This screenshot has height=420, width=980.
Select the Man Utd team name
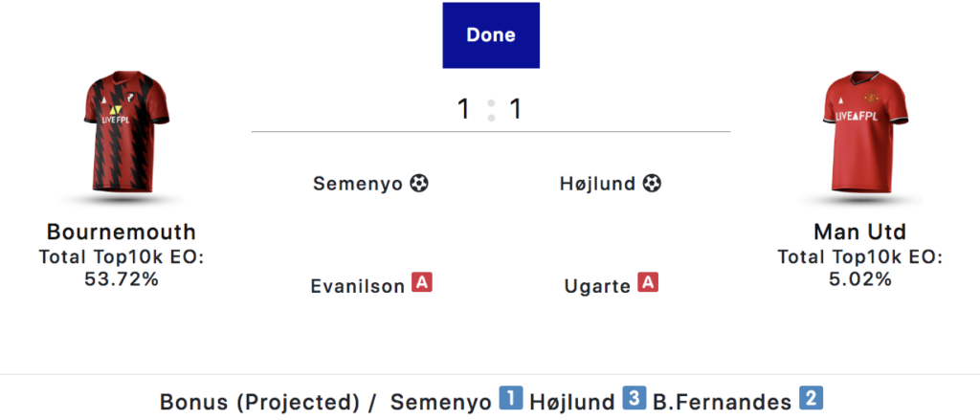(x=859, y=232)
